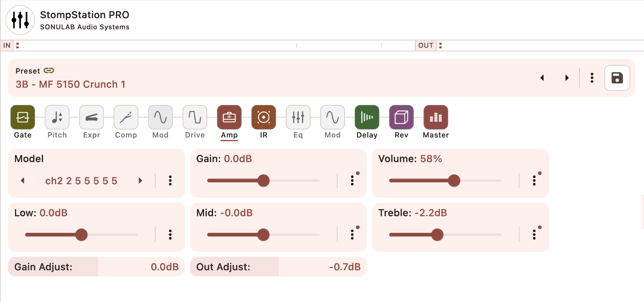Open the Pitch effect block
This screenshot has height=302, width=644.
(57, 117)
